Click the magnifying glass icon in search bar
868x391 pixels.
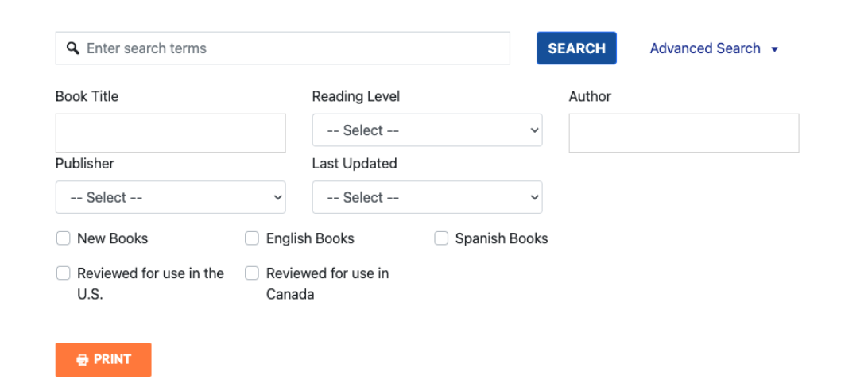(x=72, y=48)
